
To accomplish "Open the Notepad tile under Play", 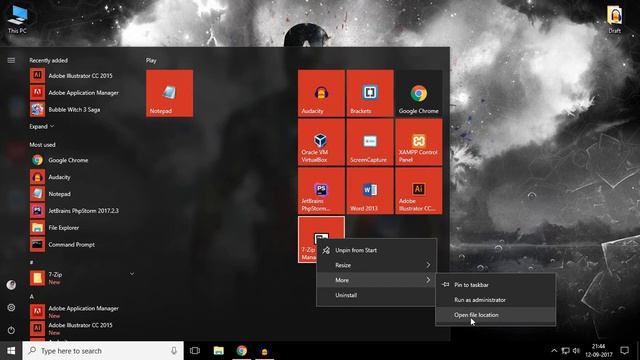I will [169, 93].
